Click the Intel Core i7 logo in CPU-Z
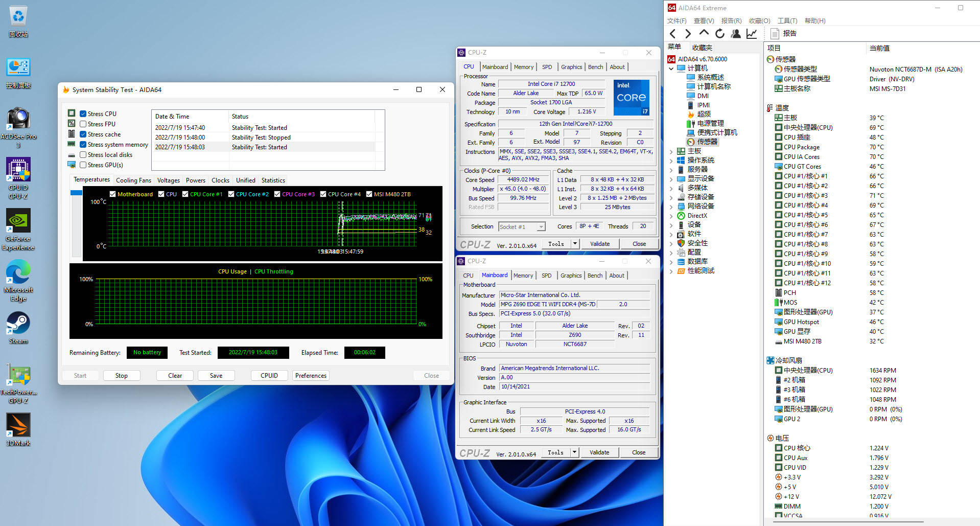 (x=631, y=97)
